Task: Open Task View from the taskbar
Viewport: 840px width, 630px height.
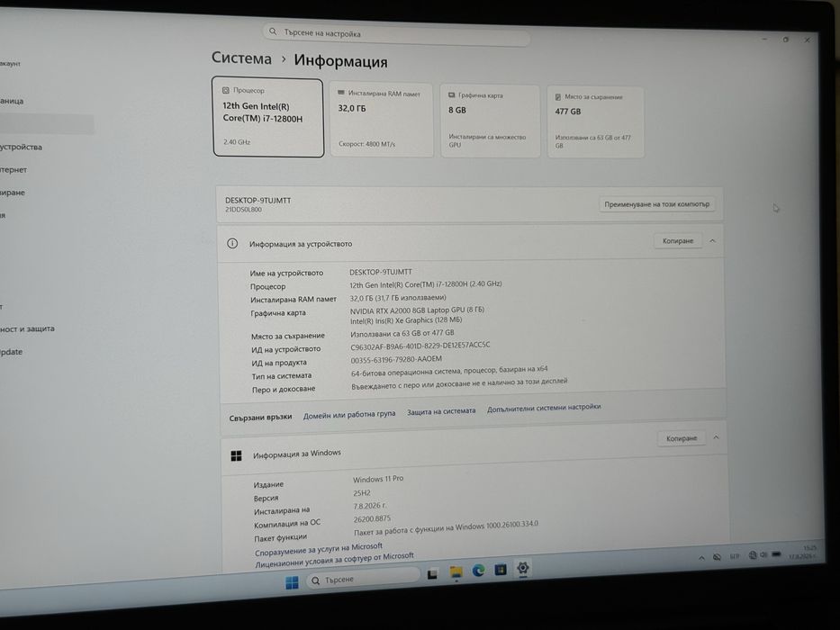Action: (x=432, y=574)
